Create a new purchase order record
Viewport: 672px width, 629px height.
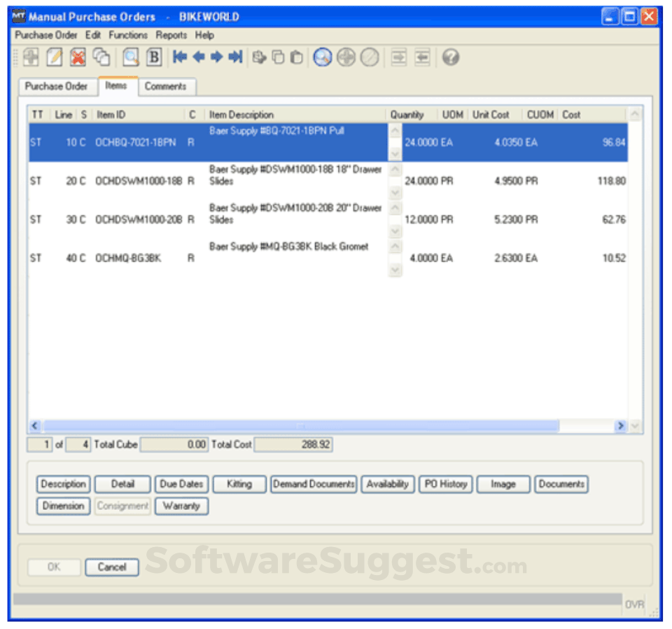[x=31, y=57]
